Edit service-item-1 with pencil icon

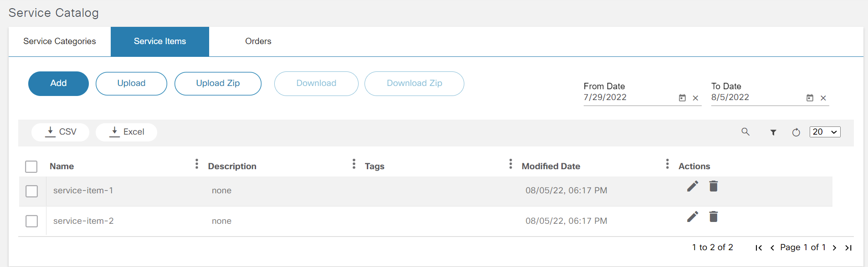(x=693, y=186)
